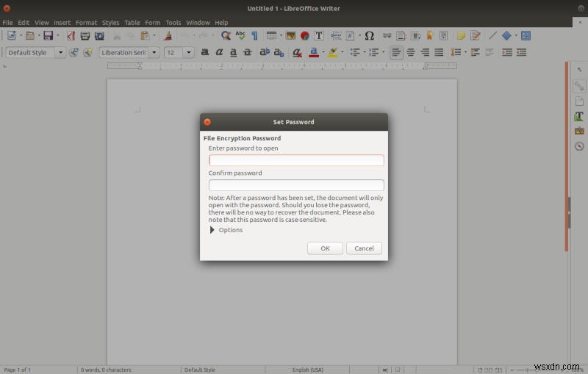Click Increase Indent icon

507,52
